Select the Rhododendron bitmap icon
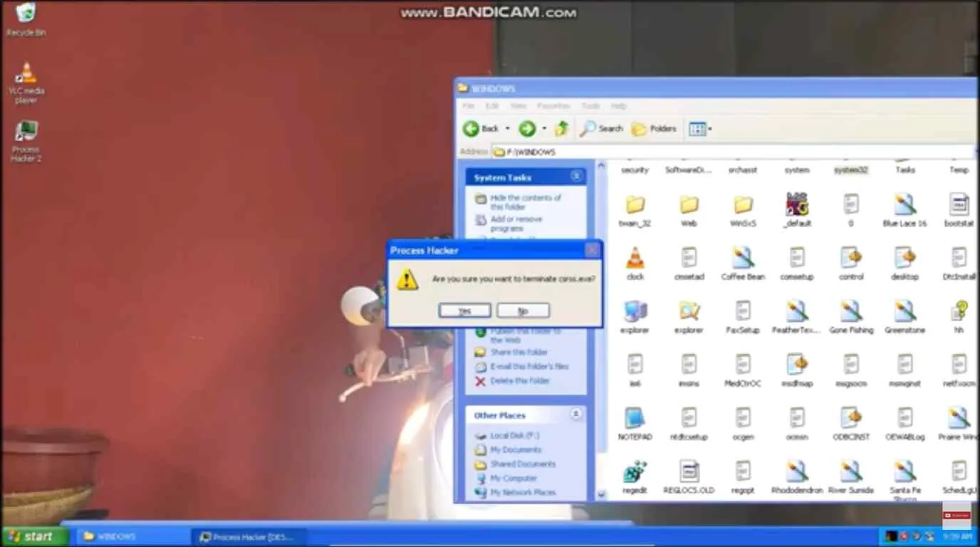The height and width of the screenshot is (547, 980). (797, 478)
